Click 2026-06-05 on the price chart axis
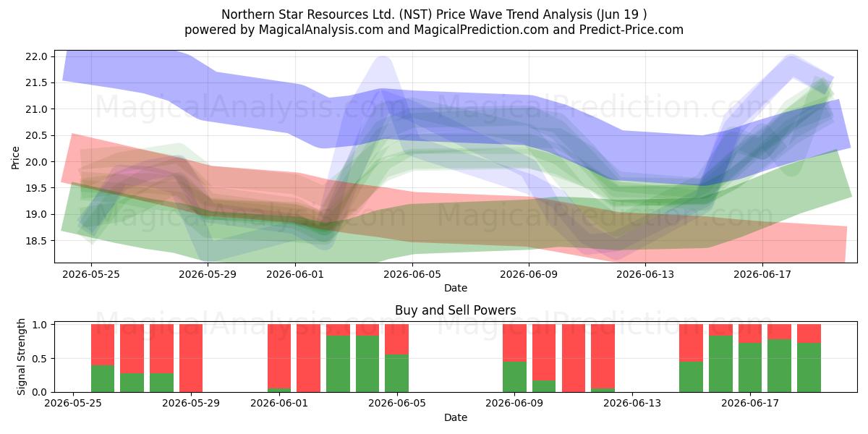Image resolution: width=868 pixels, height=434 pixels. (x=412, y=274)
